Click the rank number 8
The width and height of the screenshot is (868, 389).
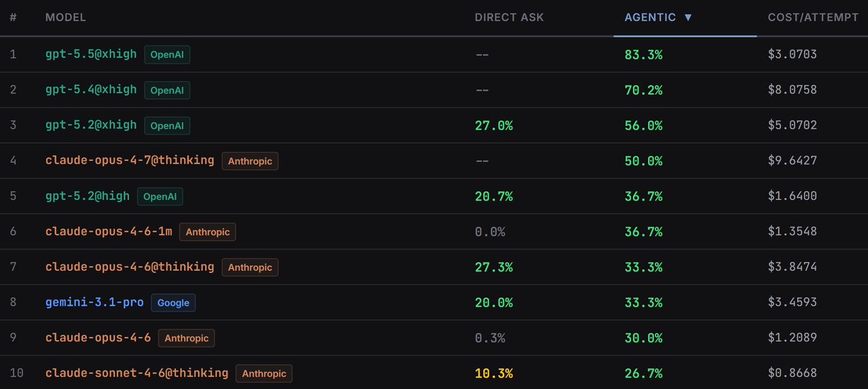pos(13,303)
